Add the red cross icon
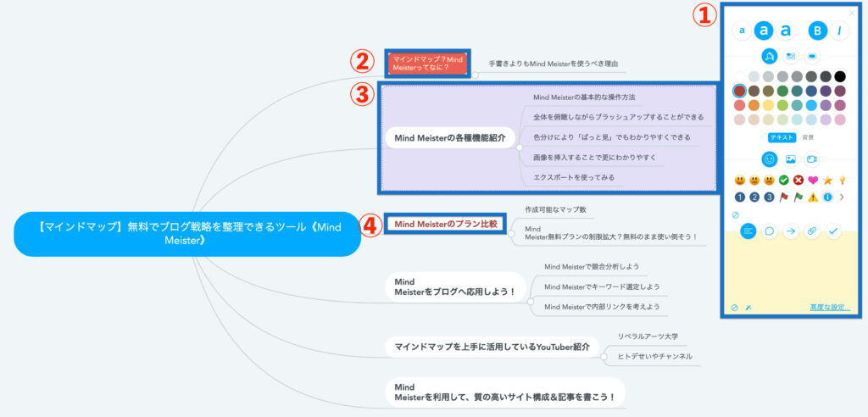The image size is (868, 417). [x=798, y=180]
